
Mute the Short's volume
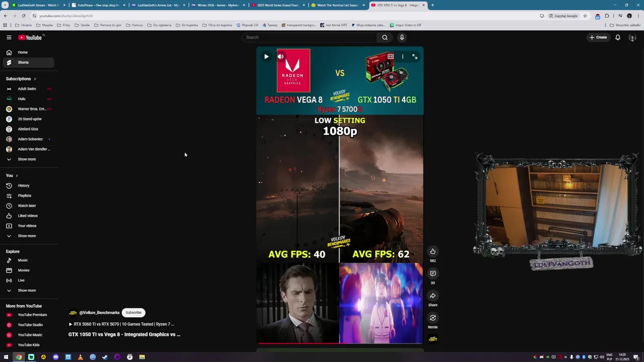(281, 57)
